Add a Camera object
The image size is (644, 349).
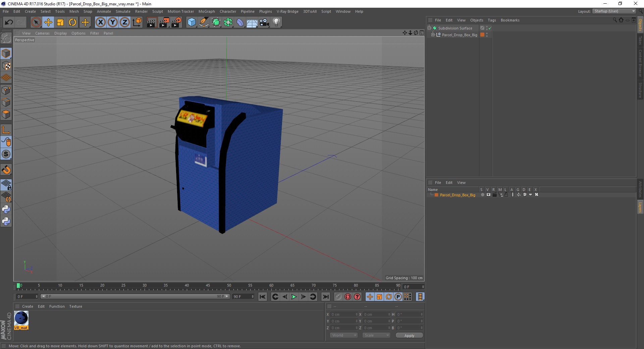click(x=264, y=22)
